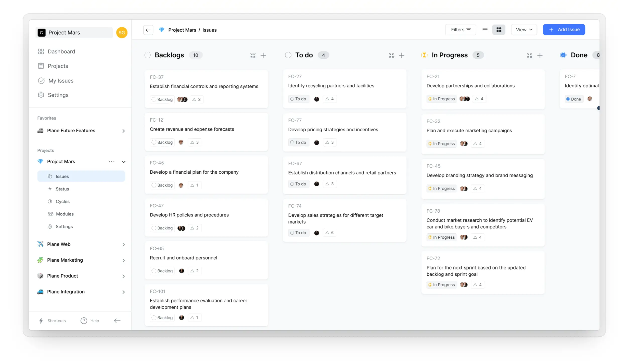Click the Shortcuts lightning icon
The image size is (618, 364).
[x=41, y=320]
